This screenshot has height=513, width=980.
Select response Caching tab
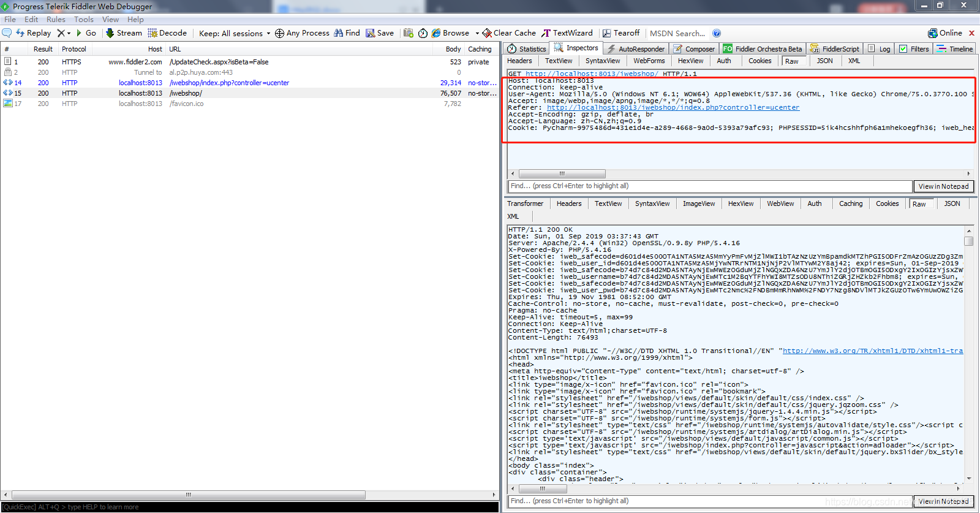click(x=850, y=203)
